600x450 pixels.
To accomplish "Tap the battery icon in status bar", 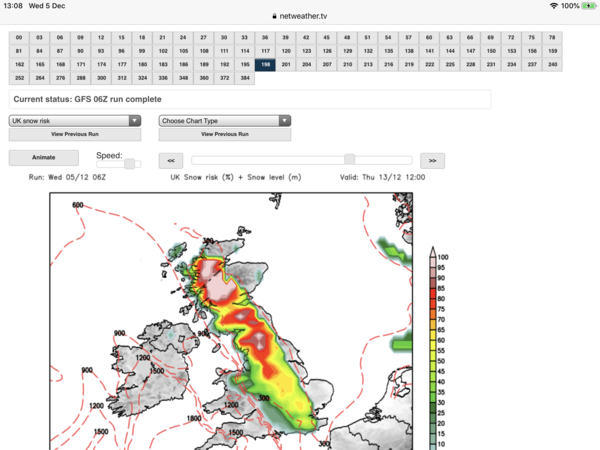I will (x=586, y=6).
